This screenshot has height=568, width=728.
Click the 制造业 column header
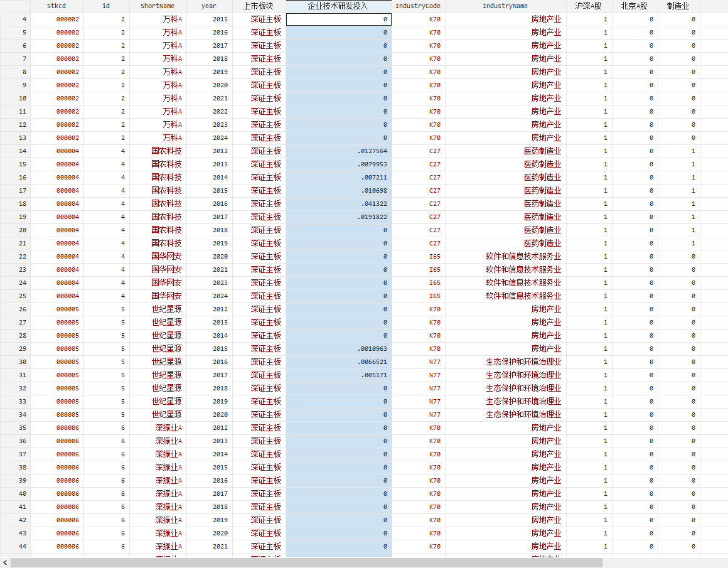[x=678, y=6]
